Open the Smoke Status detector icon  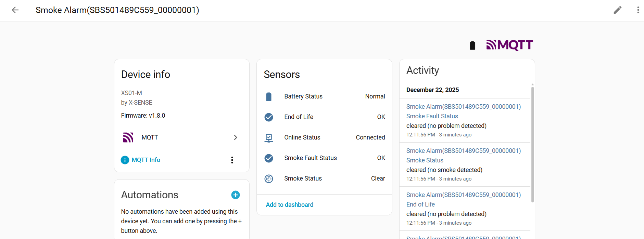pos(269,179)
